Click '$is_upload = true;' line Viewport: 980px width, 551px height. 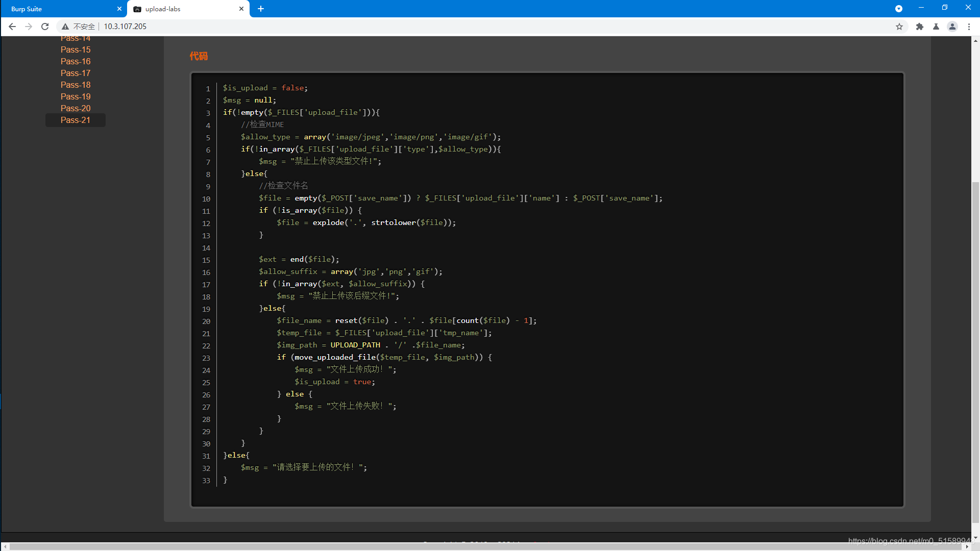[334, 382]
